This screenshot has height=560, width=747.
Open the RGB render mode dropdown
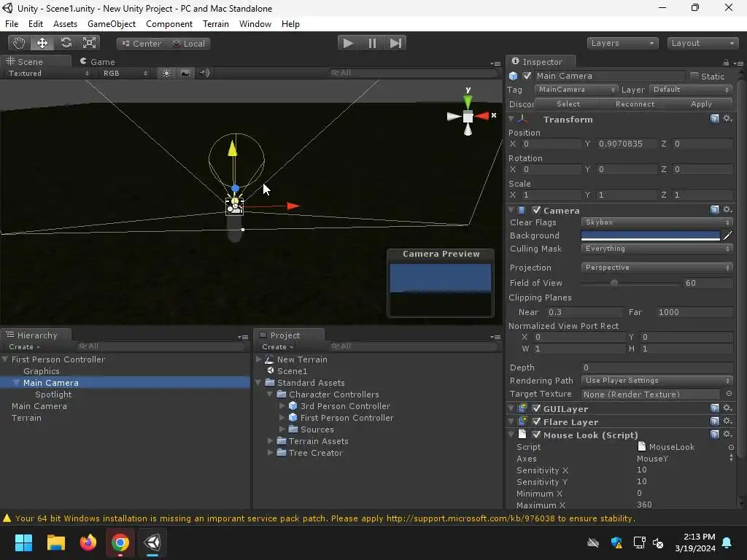pyautogui.click(x=125, y=74)
